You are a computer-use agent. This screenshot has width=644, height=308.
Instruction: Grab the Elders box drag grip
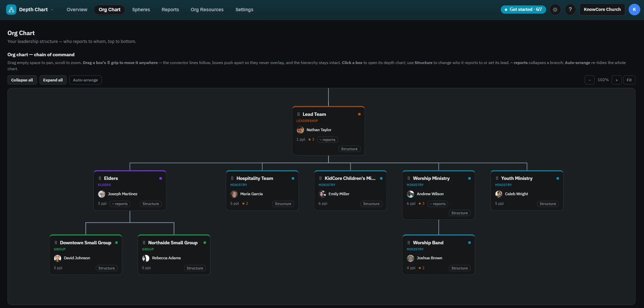pyautogui.click(x=100, y=178)
